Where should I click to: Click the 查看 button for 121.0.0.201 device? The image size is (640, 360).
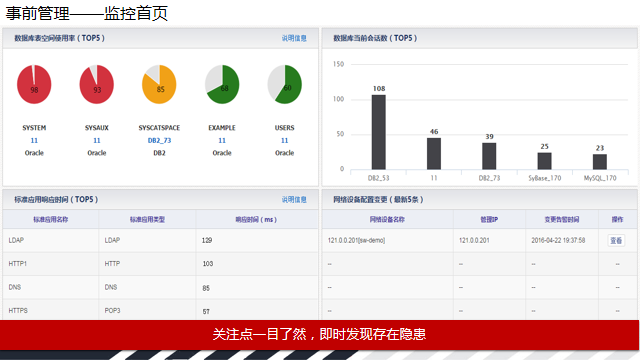(616, 240)
